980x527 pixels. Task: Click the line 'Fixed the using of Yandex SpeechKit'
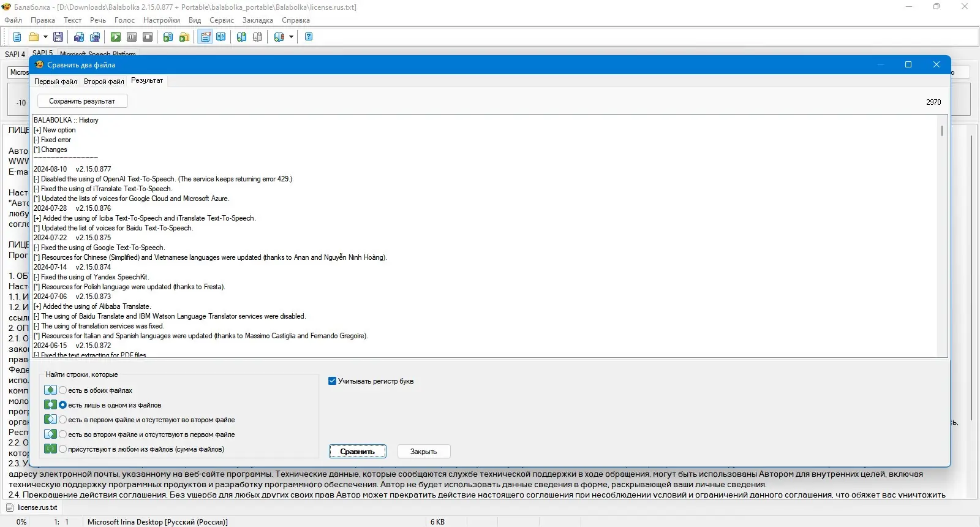(x=91, y=277)
